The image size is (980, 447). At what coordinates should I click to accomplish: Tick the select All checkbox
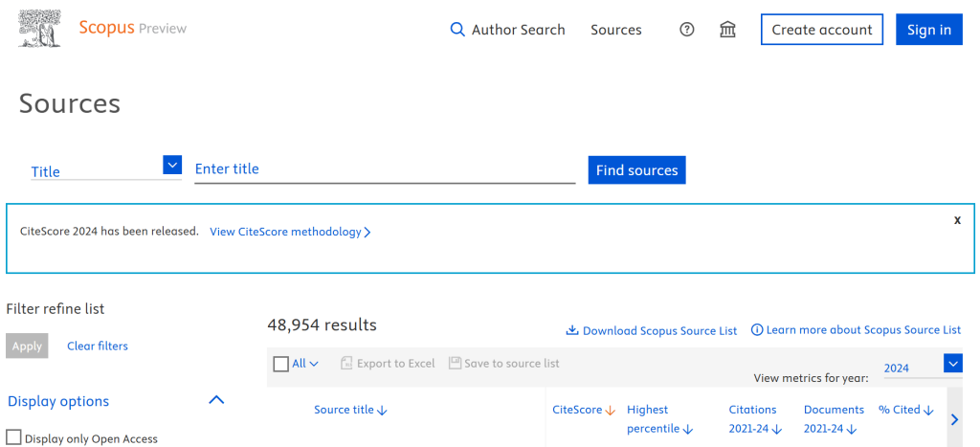(x=280, y=364)
